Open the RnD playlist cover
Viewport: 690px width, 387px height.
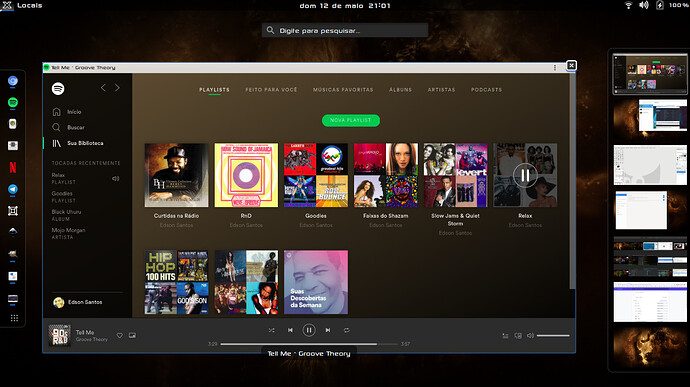(x=246, y=175)
